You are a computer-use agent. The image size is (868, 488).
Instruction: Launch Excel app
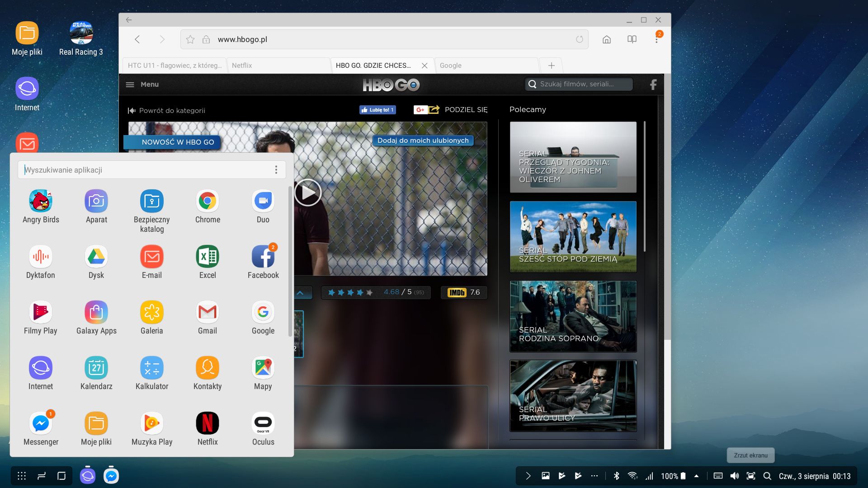tap(208, 263)
